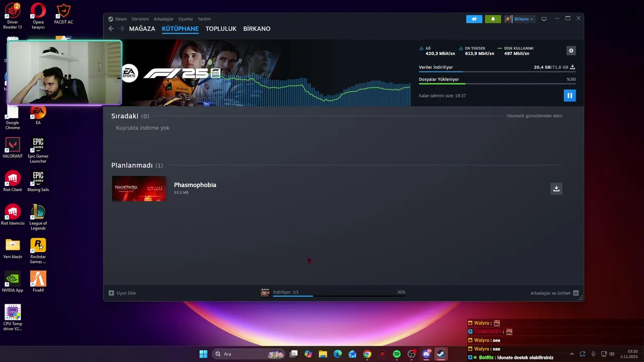Viewport: 644px width, 362px height.
Task: Open the CPU Temp driver desktop icon
Action: tap(13, 318)
